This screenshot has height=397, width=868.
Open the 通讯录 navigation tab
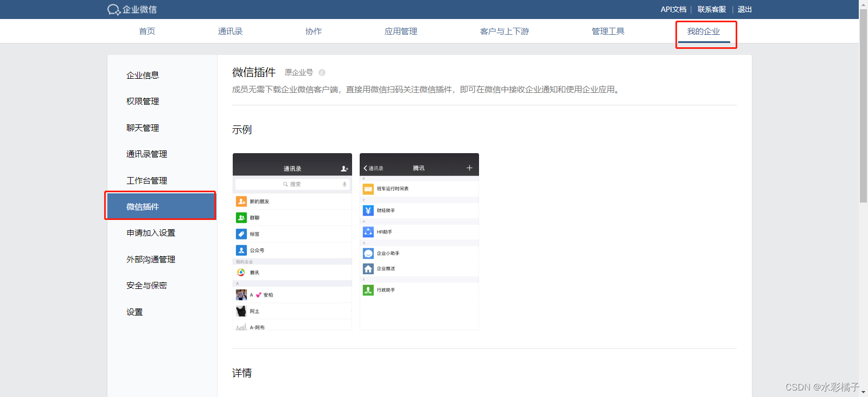[230, 31]
